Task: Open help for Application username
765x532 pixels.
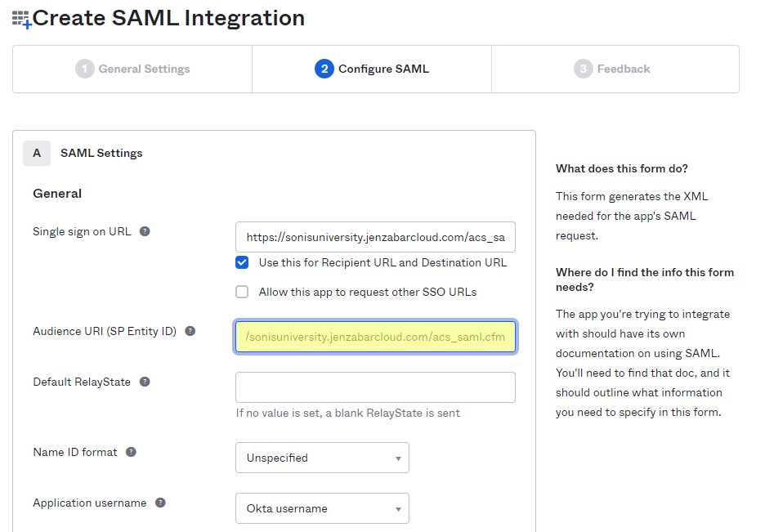Action: point(161,503)
